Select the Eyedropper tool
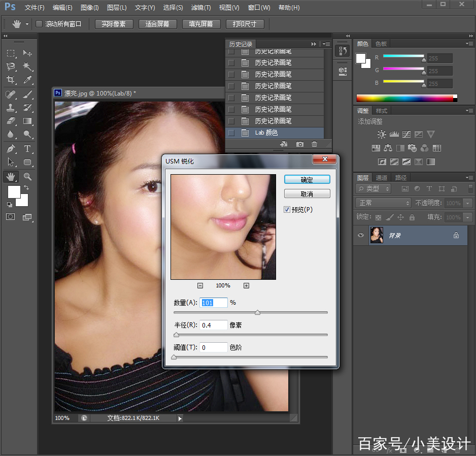 point(28,80)
